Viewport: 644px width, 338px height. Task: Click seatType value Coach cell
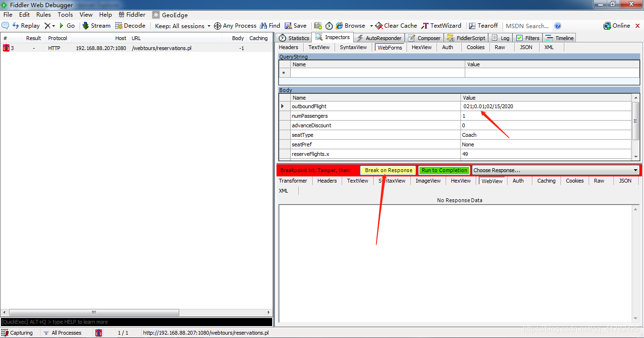pyautogui.click(x=546, y=135)
